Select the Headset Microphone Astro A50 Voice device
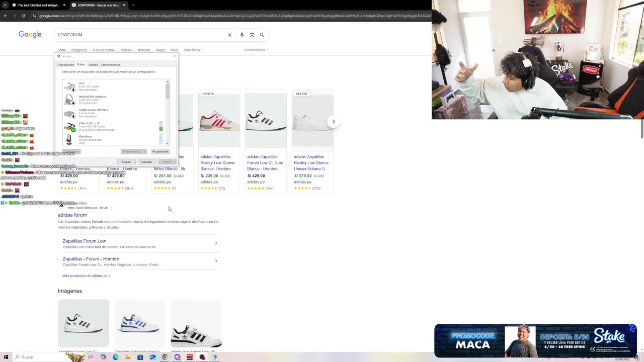This screenshot has height=362, width=644. pyautogui.click(x=114, y=100)
